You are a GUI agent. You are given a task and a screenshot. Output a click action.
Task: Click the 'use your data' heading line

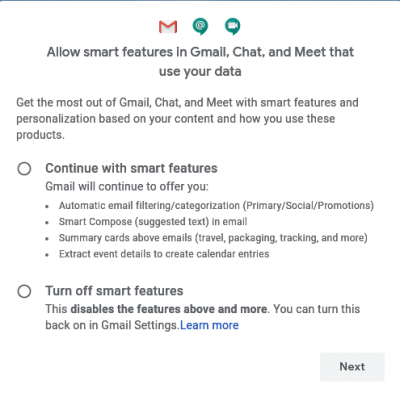[x=200, y=71]
